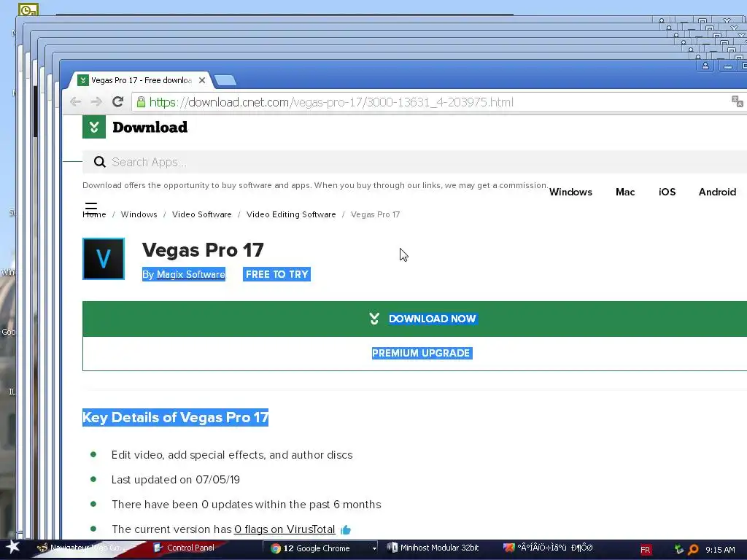Click the Download site title text
This screenshot has width=747, height=560.
tap(150, 127)
